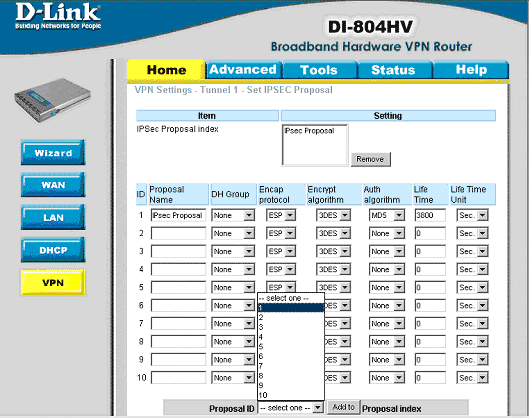Select the VPN sidebar button
This screenshot has width=529, height=418.
(x=53, y=282)
